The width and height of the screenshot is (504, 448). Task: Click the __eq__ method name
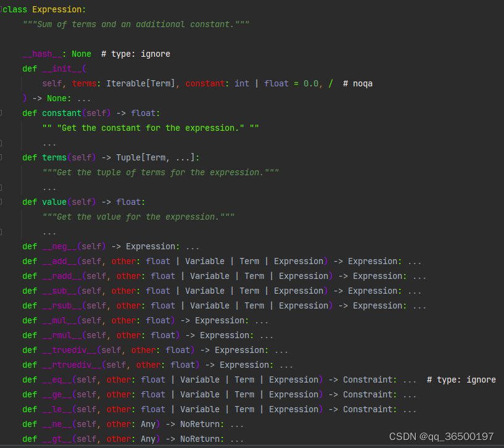[57, 380]
